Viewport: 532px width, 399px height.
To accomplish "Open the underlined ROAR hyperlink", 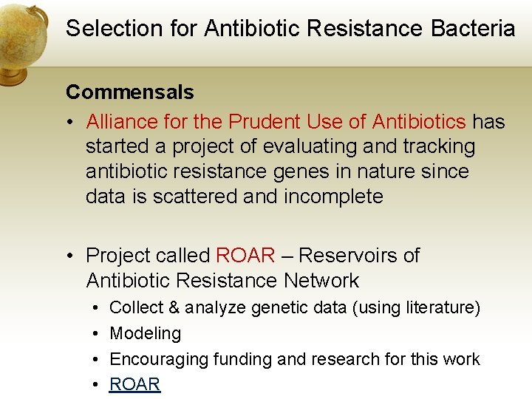I will 134,384.
